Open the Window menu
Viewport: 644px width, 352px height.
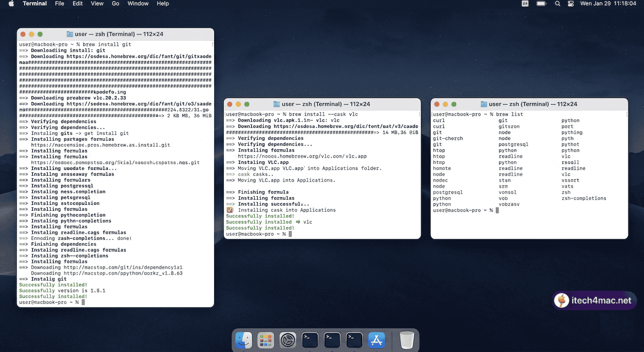tap(138, 4)
